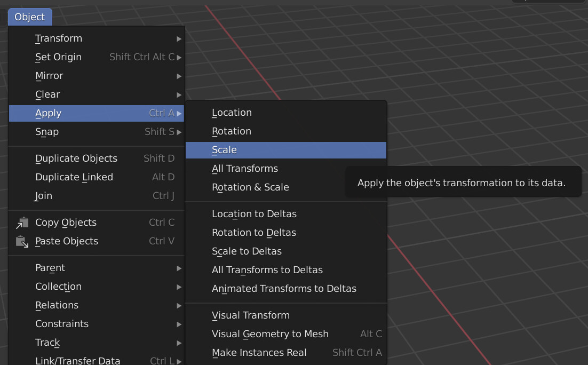Expand the Collection submenu
588x365 pixels.
[x=58, y=286]
